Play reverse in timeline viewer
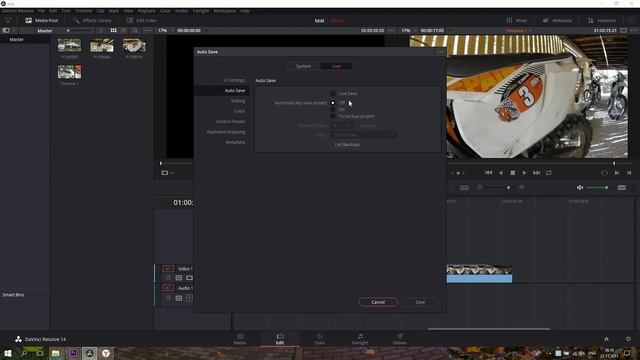The height and width of the screenshot is (360, 640). tap(501, 173)
